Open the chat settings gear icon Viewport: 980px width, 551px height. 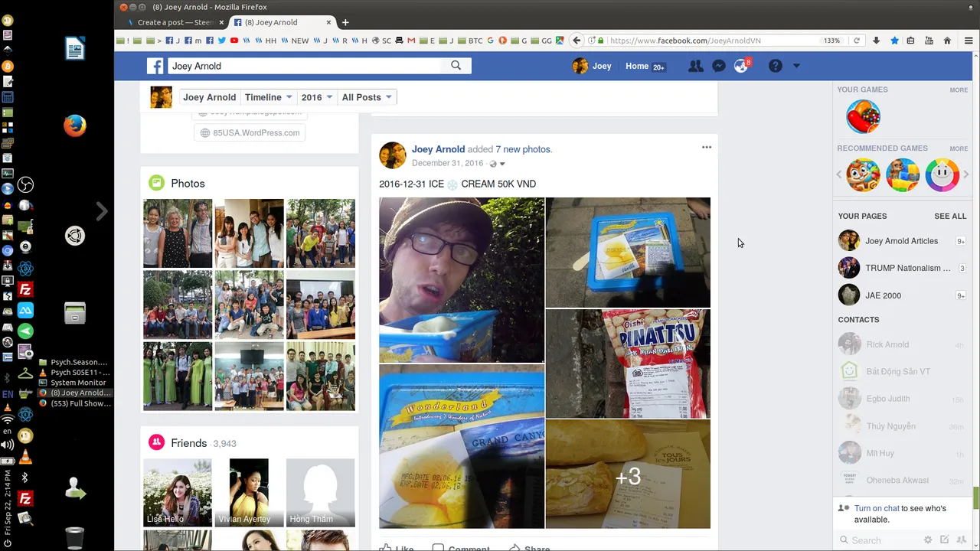click(928, 540)
